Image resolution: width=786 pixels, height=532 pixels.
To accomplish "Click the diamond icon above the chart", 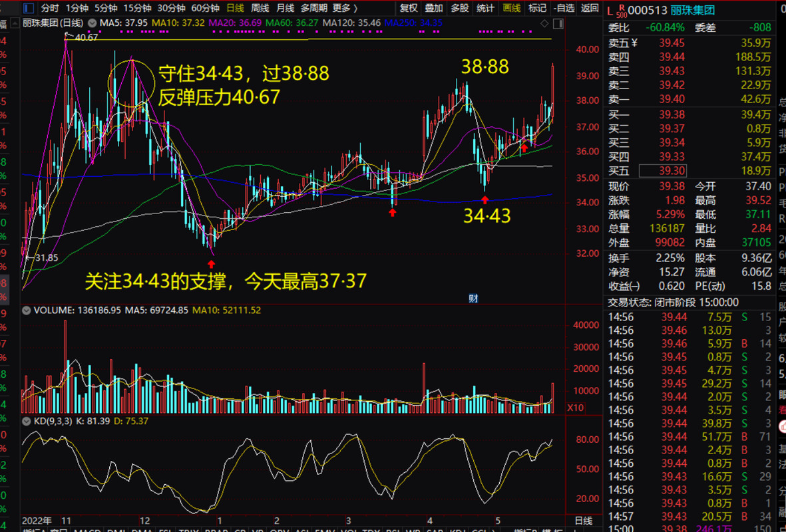I will [x=545, y=23].
